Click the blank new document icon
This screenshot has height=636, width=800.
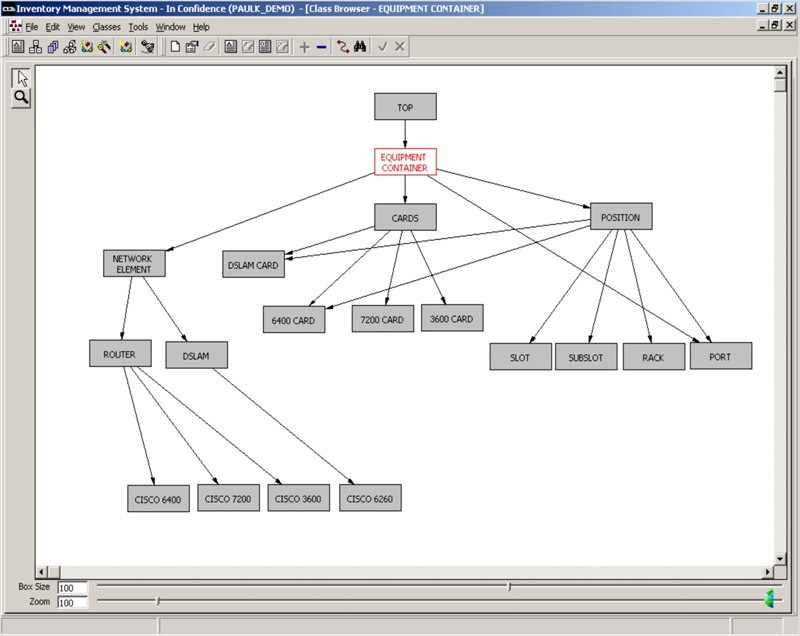175,47
